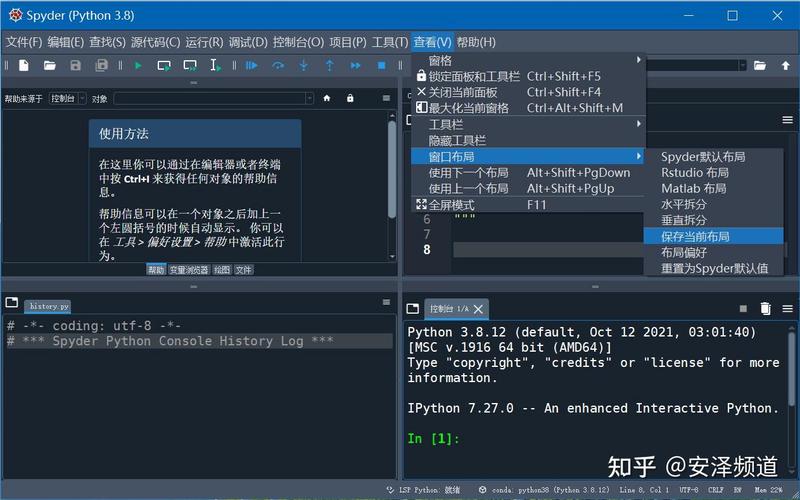This screenshot has height=500, width=800.
Task: Open the 文件(F) menu
Action: (23, 42)
